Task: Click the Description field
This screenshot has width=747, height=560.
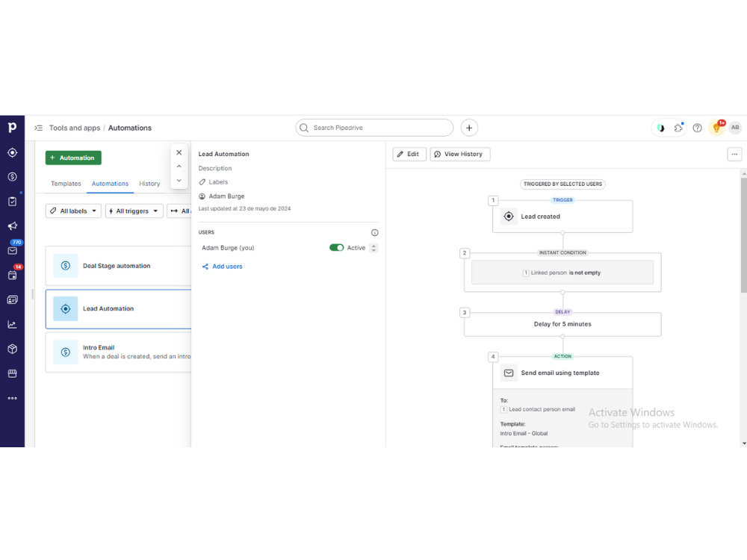Action: click(x=215, y=169)
